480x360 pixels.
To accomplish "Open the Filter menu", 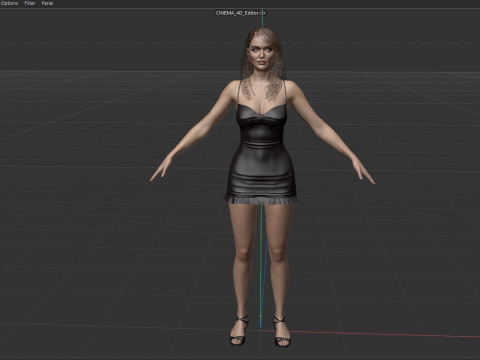I will pos(30,3).
